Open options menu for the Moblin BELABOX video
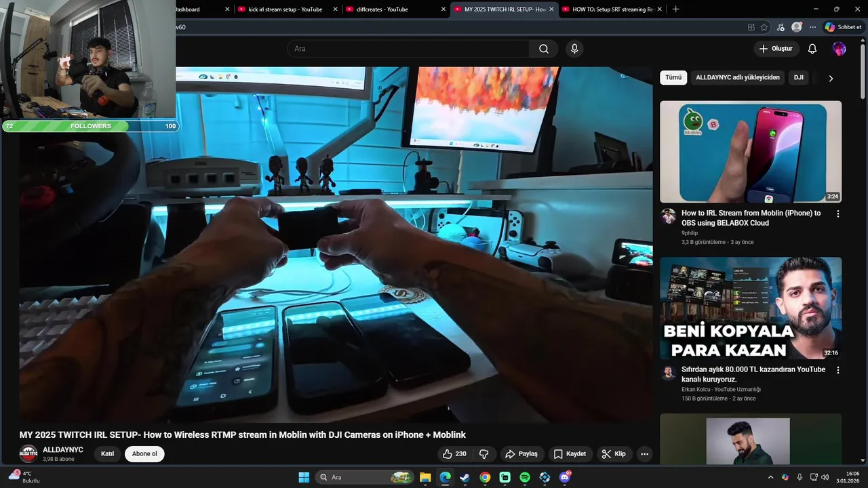 pyautogui.click(x=837, y=213)
